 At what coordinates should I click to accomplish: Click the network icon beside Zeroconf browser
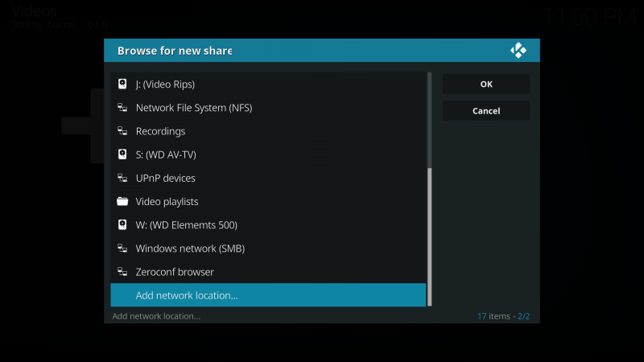(122, 272)
